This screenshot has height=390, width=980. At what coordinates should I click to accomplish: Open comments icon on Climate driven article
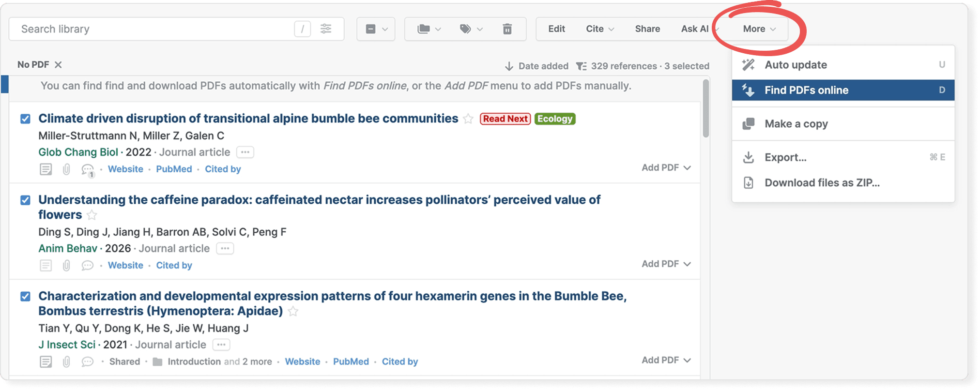point(87,169)
